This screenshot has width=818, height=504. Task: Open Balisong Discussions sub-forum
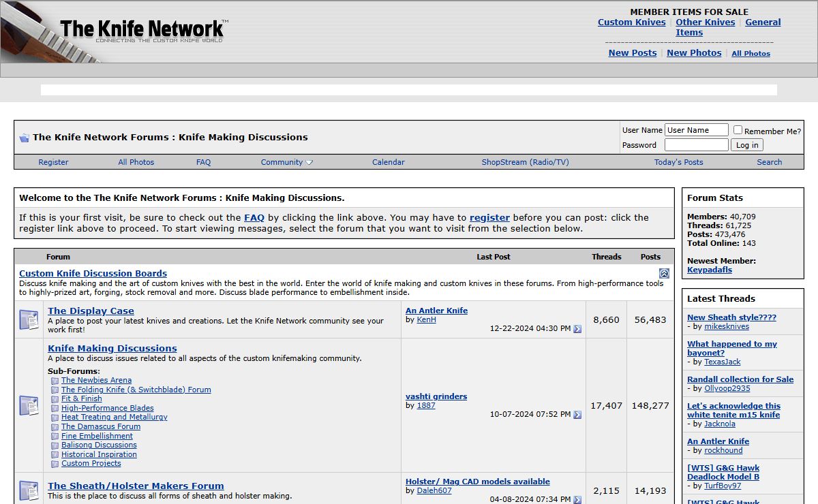pyautogui.click(x=100, y=445)
